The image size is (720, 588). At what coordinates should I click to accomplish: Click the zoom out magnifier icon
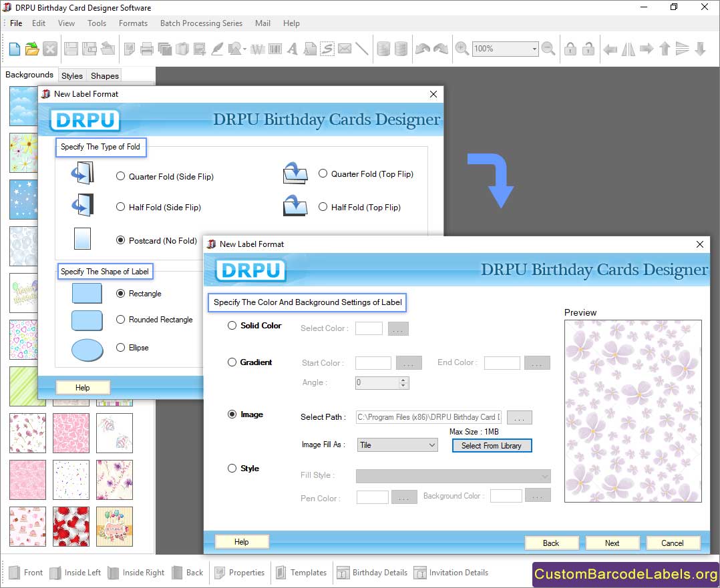coord(548,49)
